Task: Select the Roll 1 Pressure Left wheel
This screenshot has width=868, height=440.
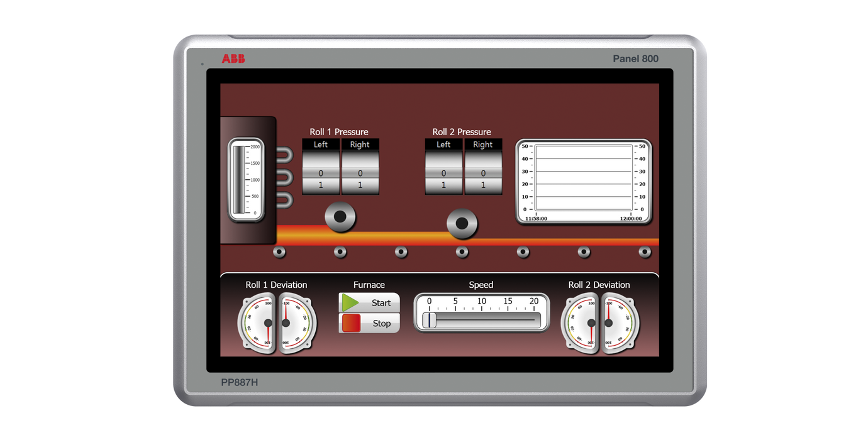Action: click(x=321, y=173)
